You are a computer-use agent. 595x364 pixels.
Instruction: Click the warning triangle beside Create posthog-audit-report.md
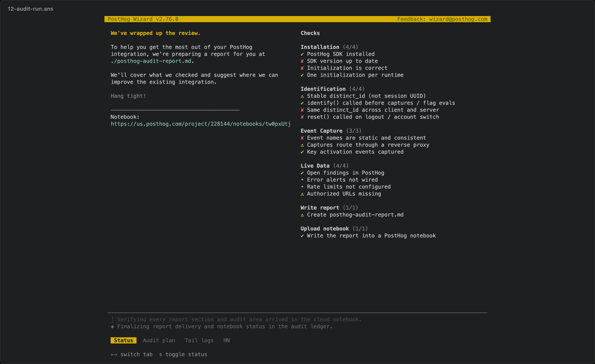coord(302,215)
